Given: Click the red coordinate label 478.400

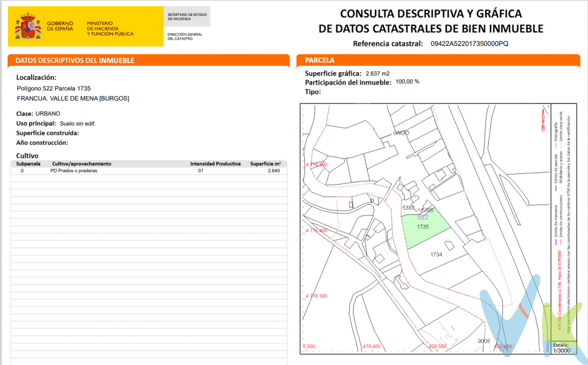Looking at the screenshot, I should tap(371, 346).
